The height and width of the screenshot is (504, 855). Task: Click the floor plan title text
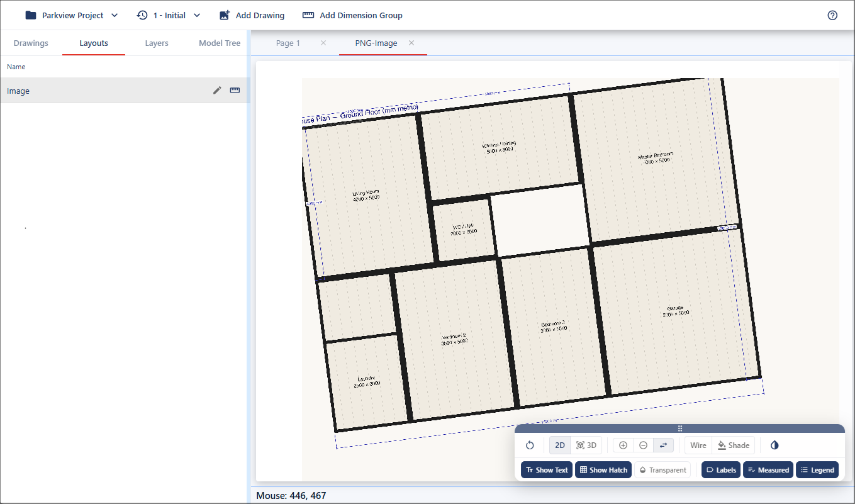click(x=360, y=113)
